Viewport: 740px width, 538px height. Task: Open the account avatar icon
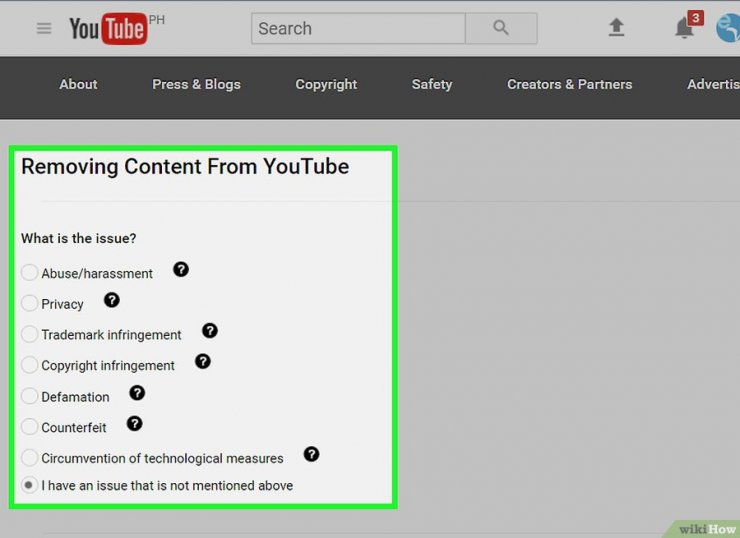pyautogui.click(x=728, y=28)
